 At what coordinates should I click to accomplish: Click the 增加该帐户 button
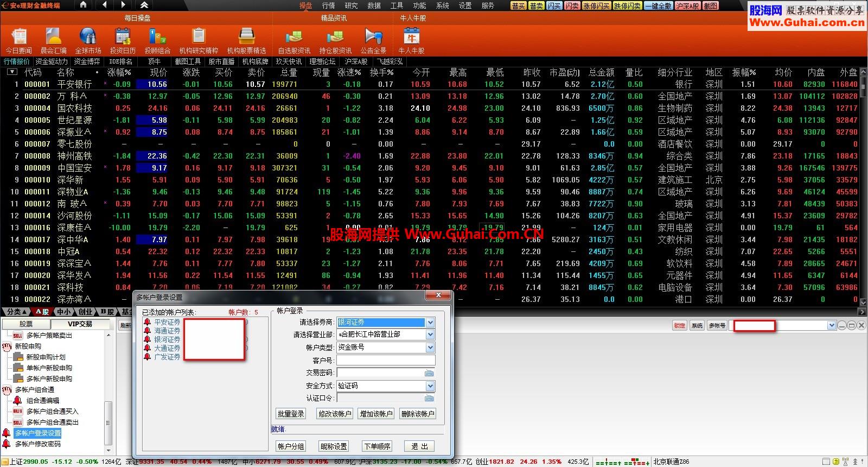pos(376,414)
